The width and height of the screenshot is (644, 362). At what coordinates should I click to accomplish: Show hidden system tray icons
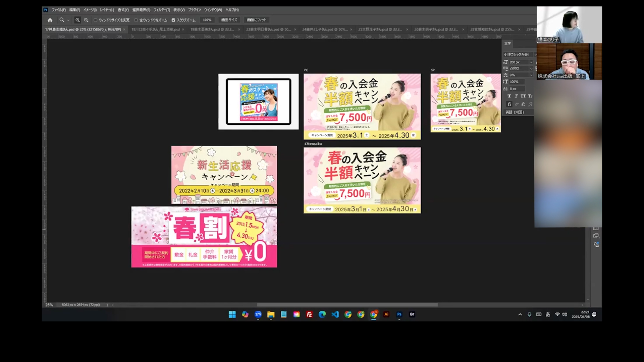click(520, 314)
